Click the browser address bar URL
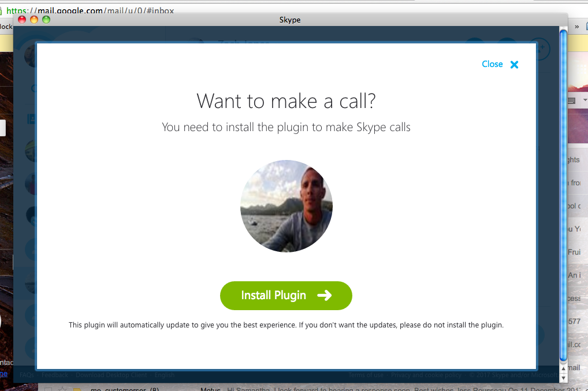The width and height of the screenshot is (588, 391). coord(90,10)
